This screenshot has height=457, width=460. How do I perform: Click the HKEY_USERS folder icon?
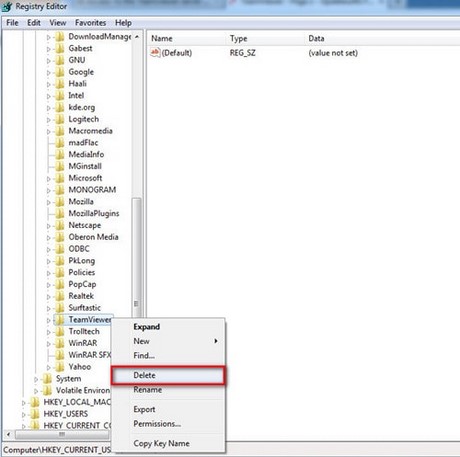35,414
